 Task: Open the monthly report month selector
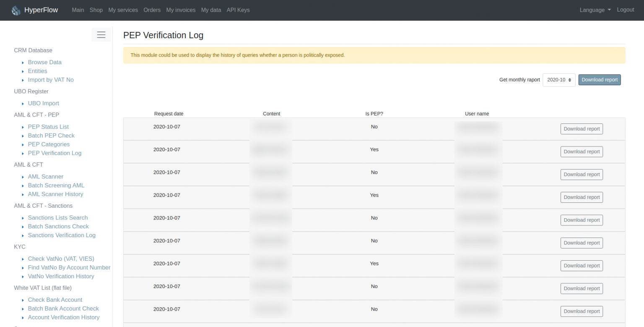tap(559, 79)
